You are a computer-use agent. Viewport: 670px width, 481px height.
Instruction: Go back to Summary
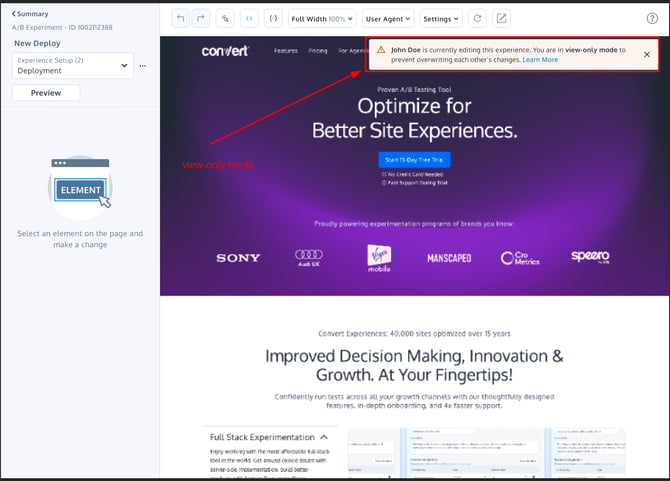(x=30, y=14)
